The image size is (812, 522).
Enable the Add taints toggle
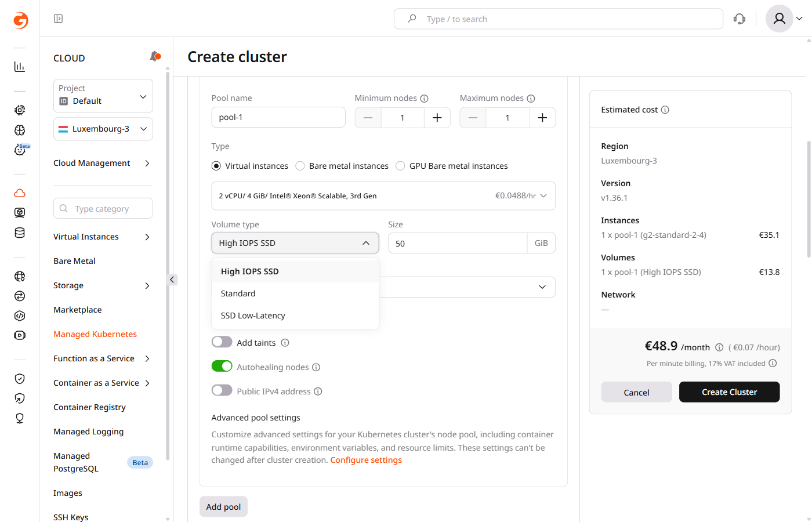222,342
